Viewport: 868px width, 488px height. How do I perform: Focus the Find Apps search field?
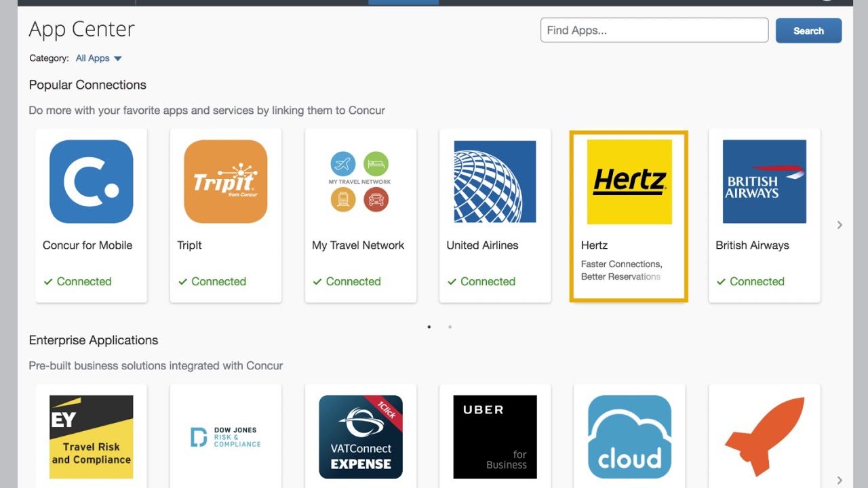coord(654,30)
